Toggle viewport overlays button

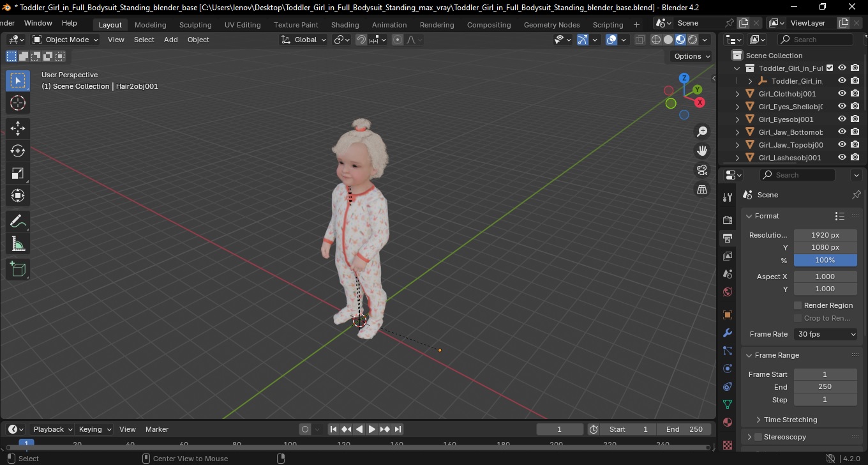tap(611, 40)
